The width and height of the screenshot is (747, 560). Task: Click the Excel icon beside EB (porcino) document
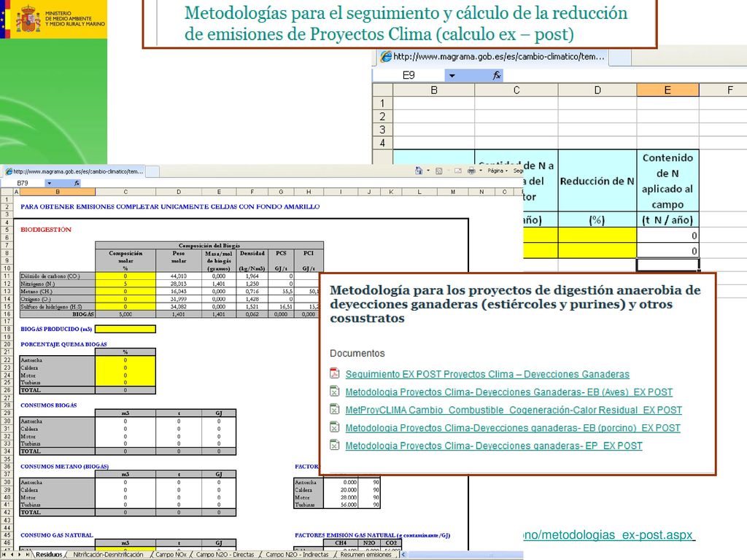(x=334, y=427)
